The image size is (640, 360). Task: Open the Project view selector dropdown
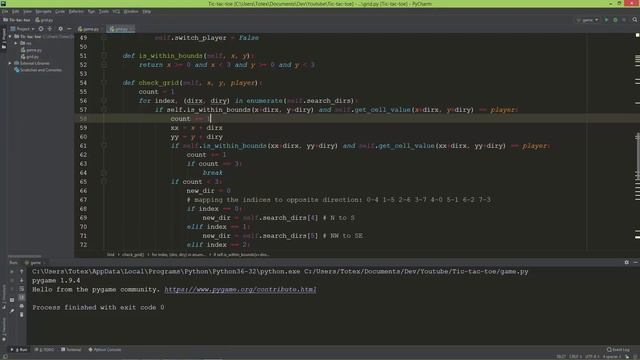[x=22, y=29]
